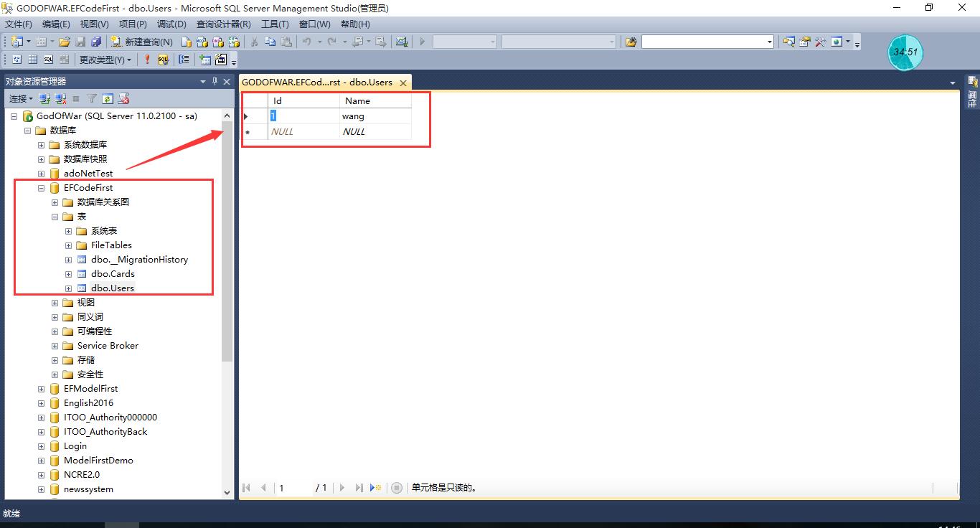Collapse the GodOfWar server node
980x528 pixels.
point(14,116)
